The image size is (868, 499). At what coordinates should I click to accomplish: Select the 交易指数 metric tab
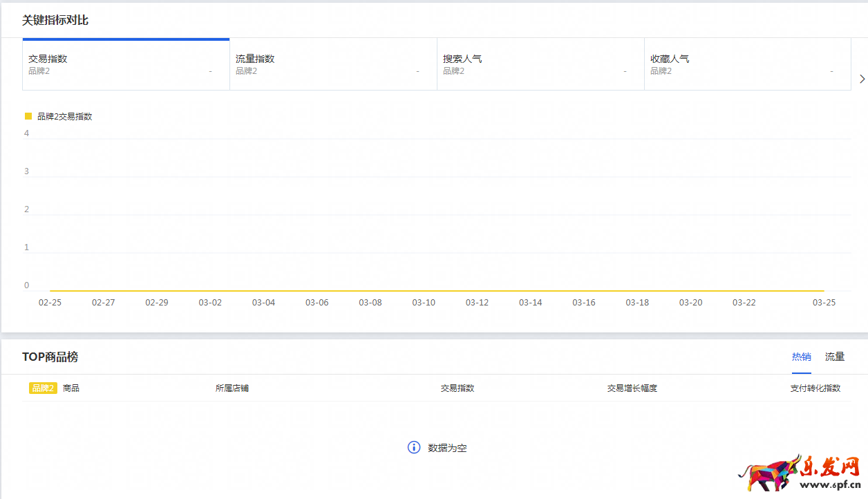point(126,64)
